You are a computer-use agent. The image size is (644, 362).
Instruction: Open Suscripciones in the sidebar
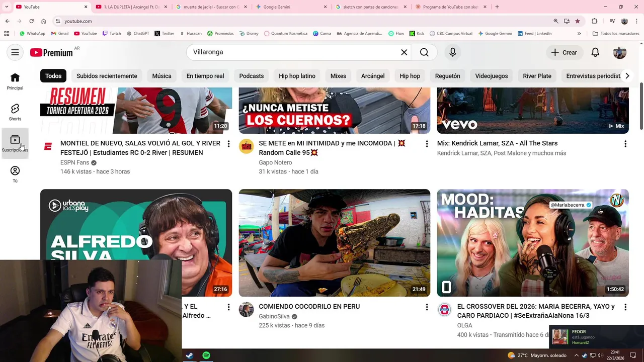point(15,143)
